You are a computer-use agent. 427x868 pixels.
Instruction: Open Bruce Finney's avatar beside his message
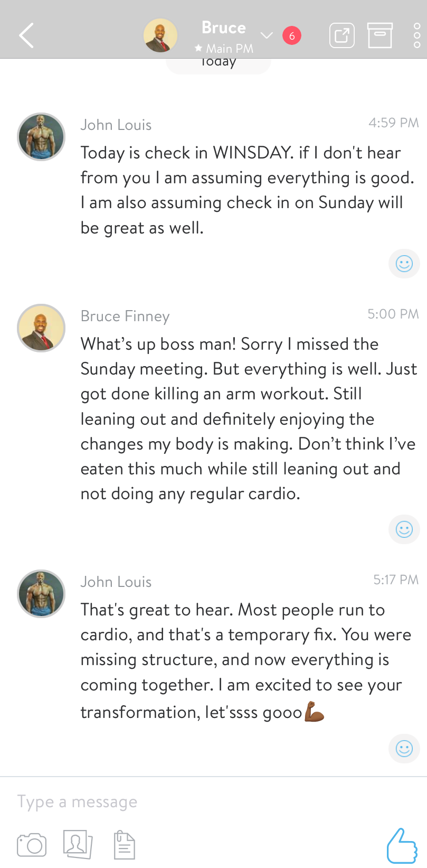pos(41,328)
